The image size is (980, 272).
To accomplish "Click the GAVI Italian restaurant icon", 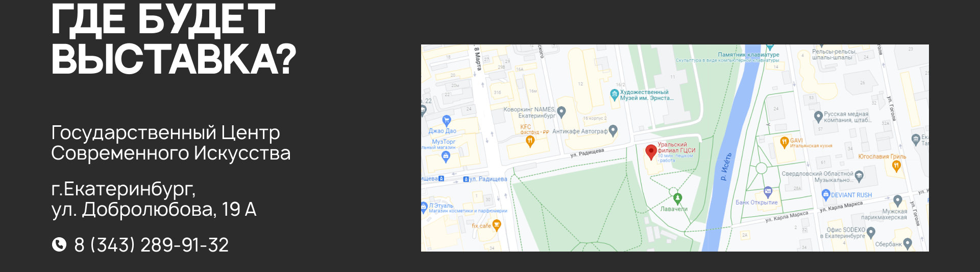I will (x=785, y=143).
